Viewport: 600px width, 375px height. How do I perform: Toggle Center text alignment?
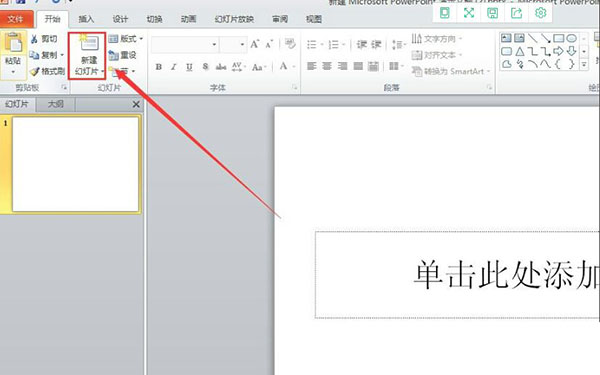[x=327, y=66]
